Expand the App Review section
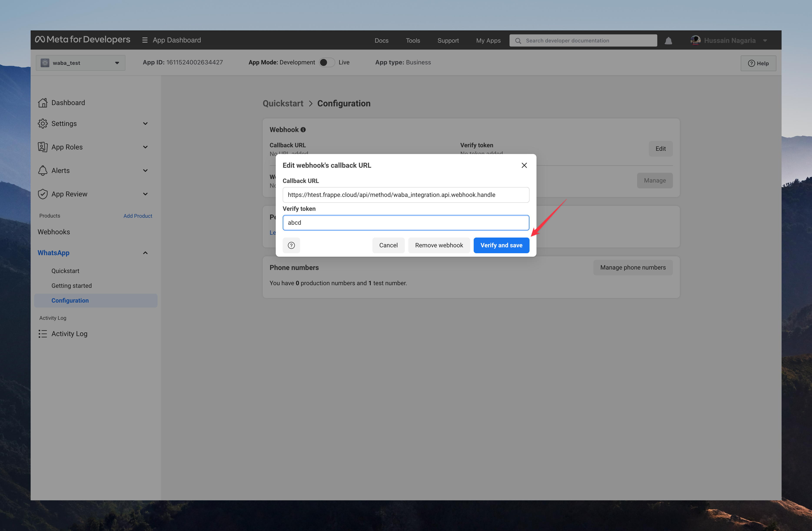 pyautogui.click(x=145, y=194)
